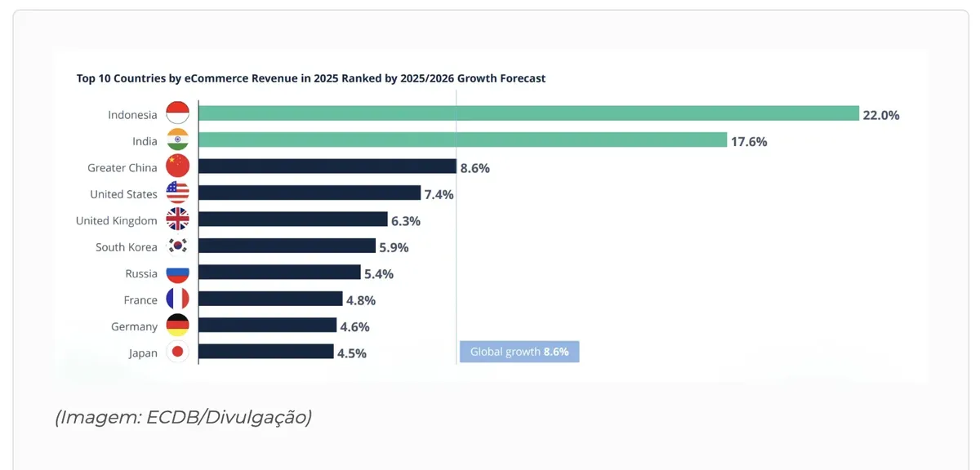The height and width of the screenshot is (470, 980).
Task: Select the Japan 4.5% bar
Action: click(266, 352)
